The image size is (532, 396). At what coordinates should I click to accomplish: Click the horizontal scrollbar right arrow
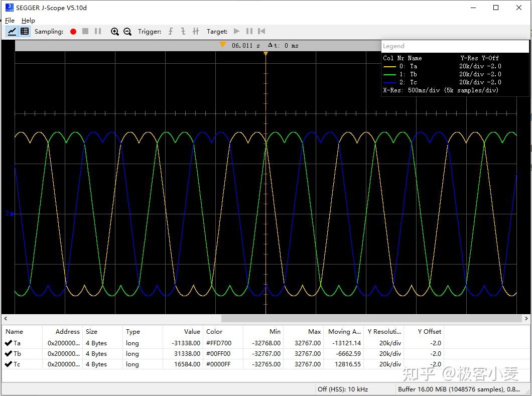(x=526, y=318)
